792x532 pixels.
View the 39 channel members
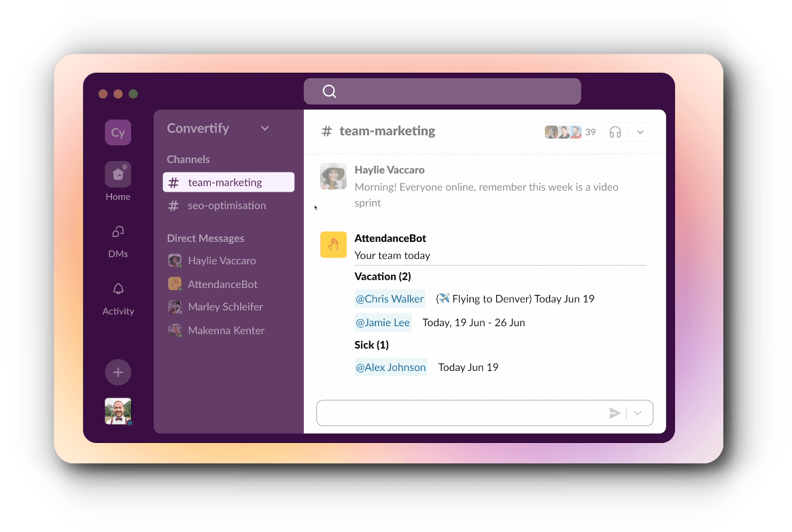point(570,132)
